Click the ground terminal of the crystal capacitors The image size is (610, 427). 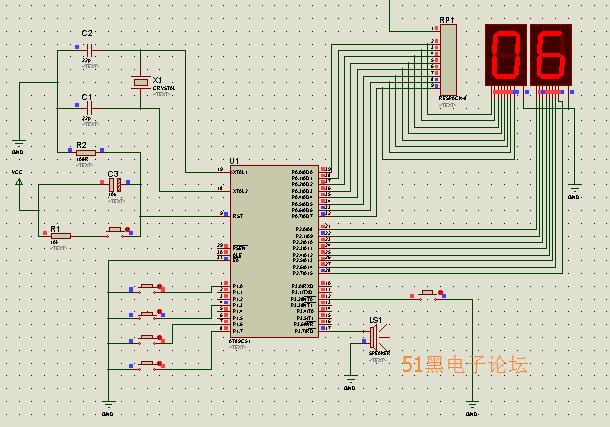[x=18, y=143]
